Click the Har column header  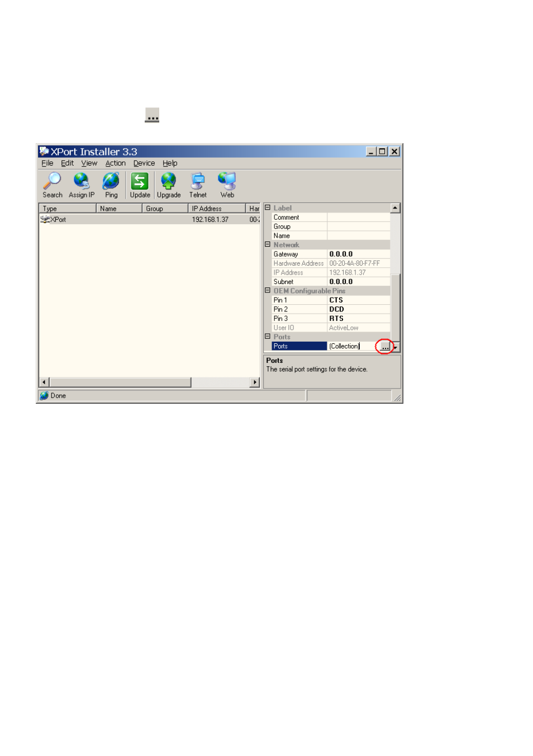pyautogui.click(x=253, y=209)
